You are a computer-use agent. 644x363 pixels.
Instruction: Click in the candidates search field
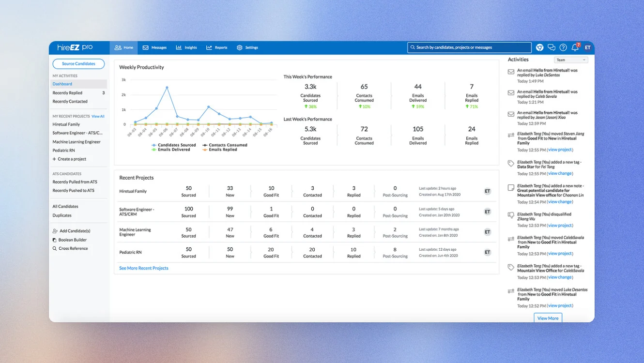(x=470, y=47)
